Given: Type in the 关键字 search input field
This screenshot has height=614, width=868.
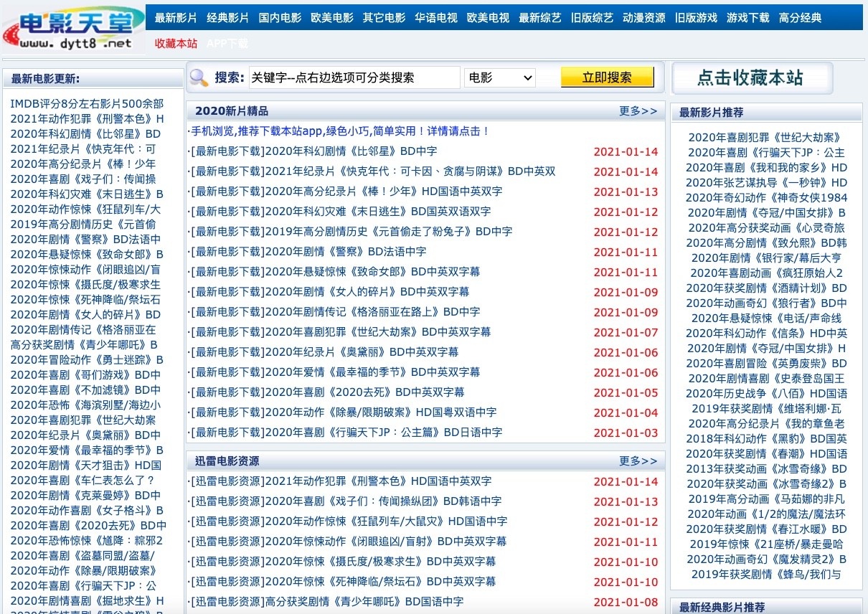Looking at the screenshot, I should point(354,77).
